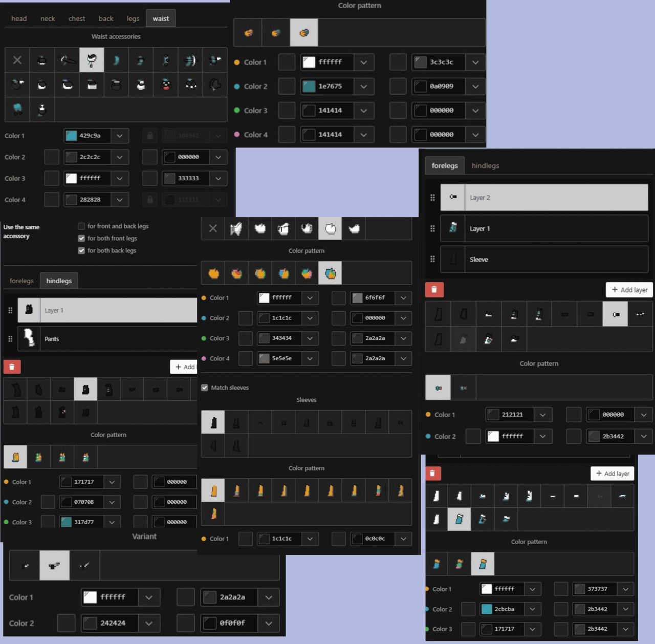Pick the plain orange apple color pattern
655x644 pixels.
click(213, 273)
